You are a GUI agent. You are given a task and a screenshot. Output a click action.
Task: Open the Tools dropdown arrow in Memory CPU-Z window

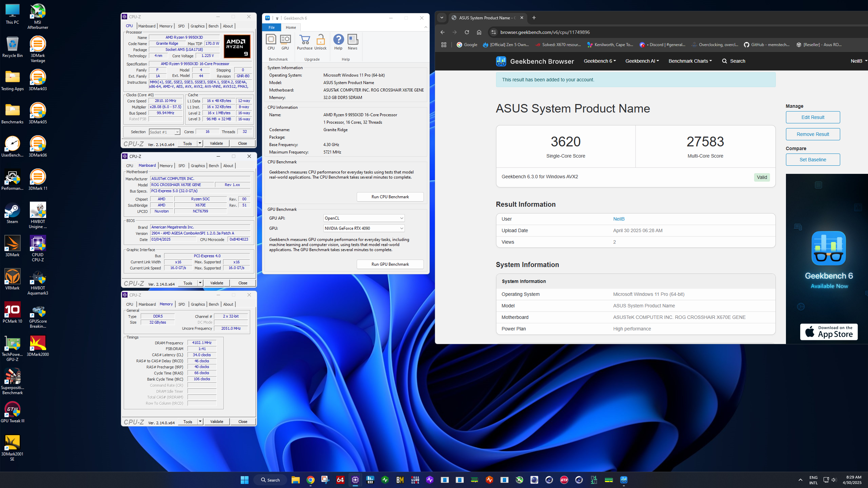coord(200,422)
